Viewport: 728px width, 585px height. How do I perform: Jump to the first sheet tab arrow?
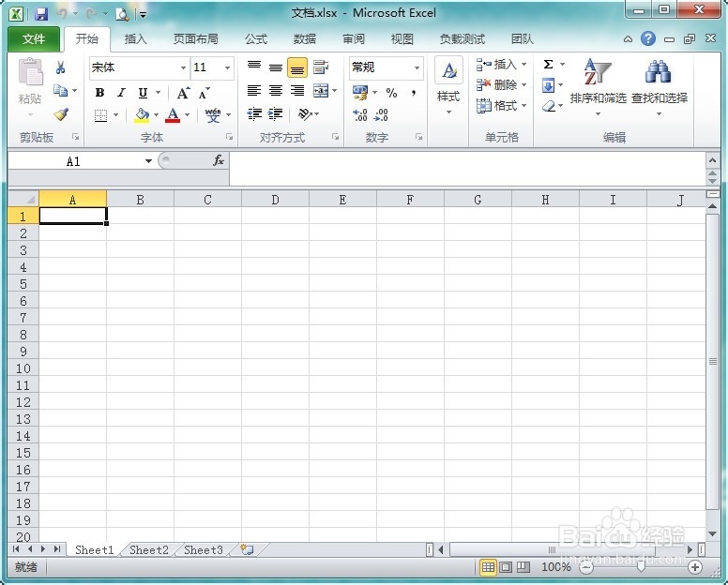16,549
